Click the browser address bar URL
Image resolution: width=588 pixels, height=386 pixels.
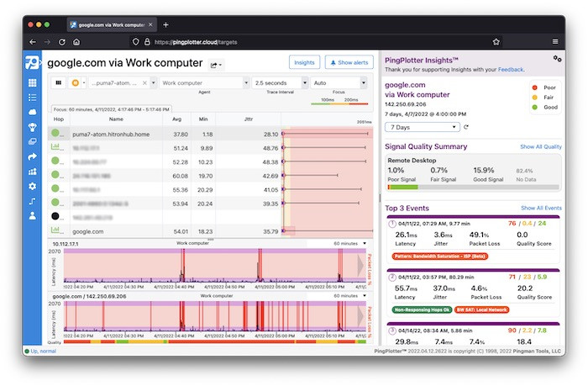coord(196,42)
